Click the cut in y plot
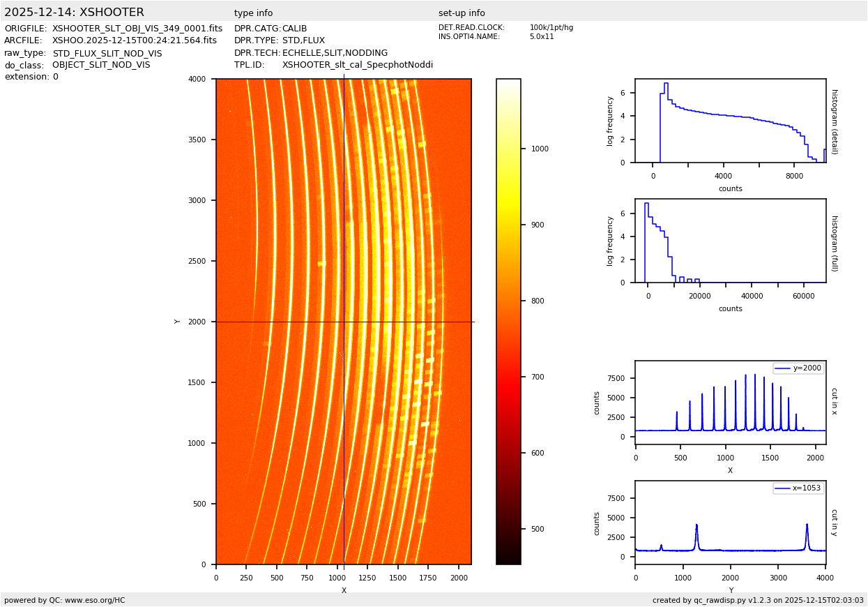868x607 pixels. (x=730, y=523)
